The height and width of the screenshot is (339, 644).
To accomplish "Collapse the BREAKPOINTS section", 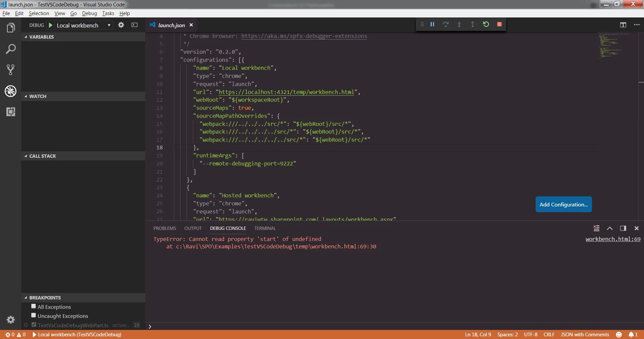I will (83, 298).
